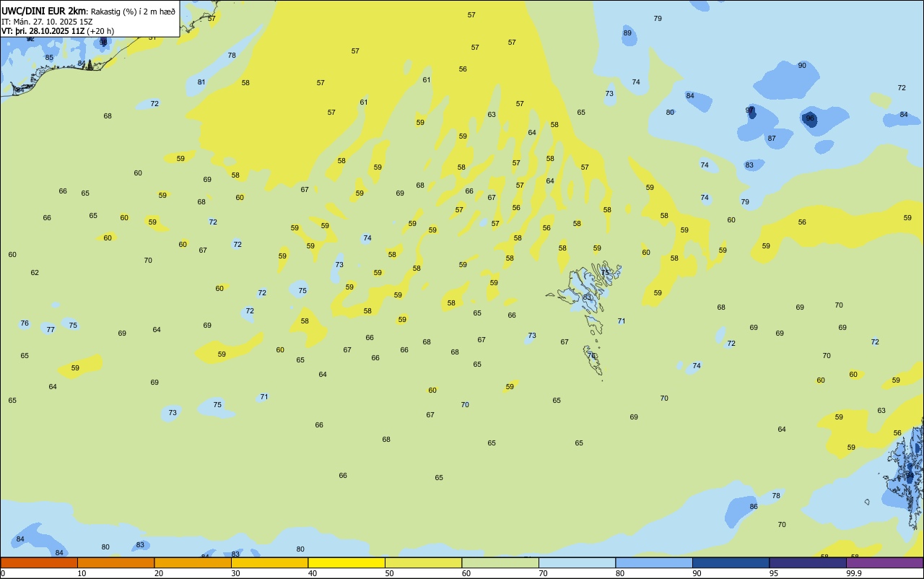924x579 pixels.
Task: Click the humidity value '86' on the map
Action: coord(754,507)
